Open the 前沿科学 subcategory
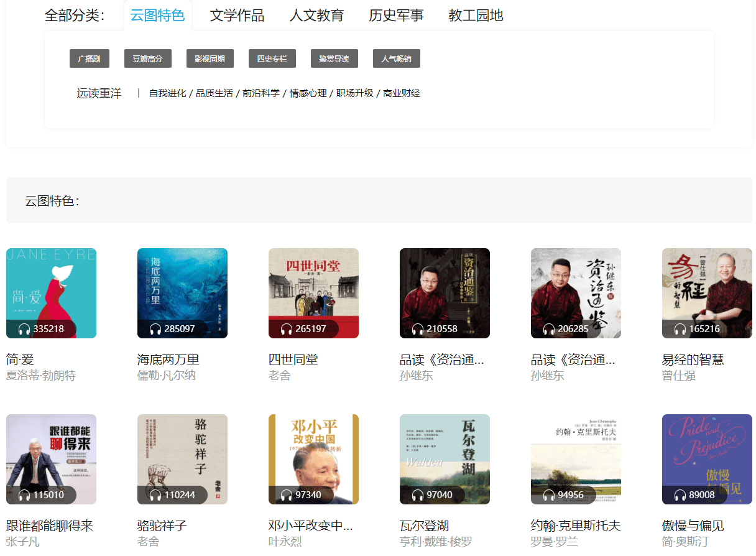 (261, 93)
